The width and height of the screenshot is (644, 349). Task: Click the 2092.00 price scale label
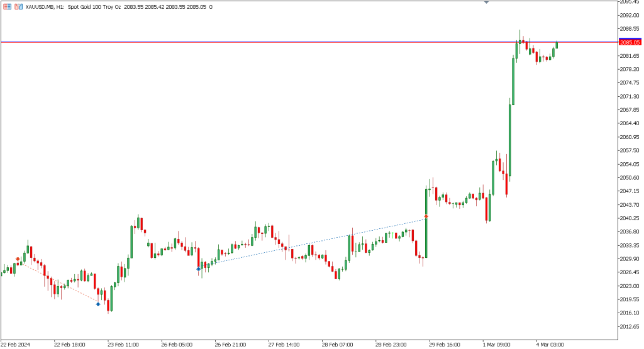pos(630,15)
